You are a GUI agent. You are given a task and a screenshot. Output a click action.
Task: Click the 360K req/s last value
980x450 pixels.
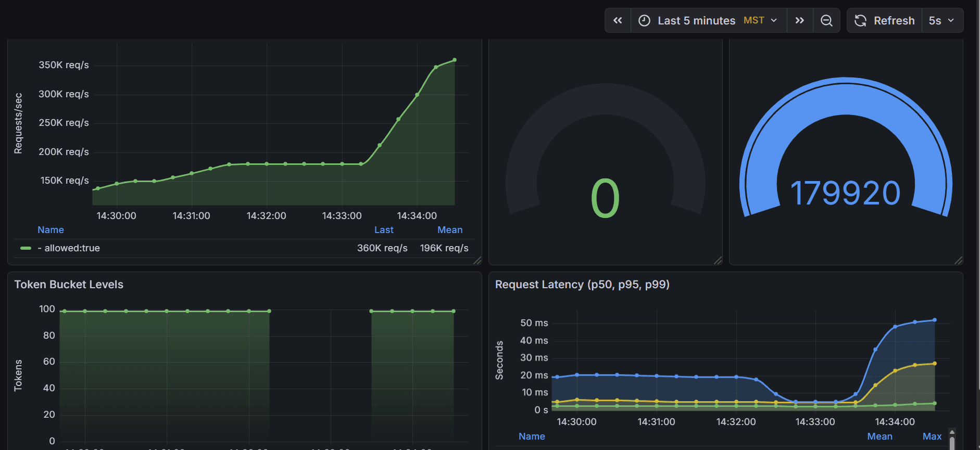382,248
